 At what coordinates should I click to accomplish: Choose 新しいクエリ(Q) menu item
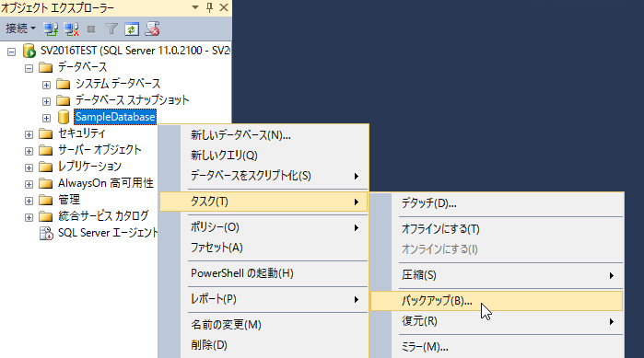263,156
